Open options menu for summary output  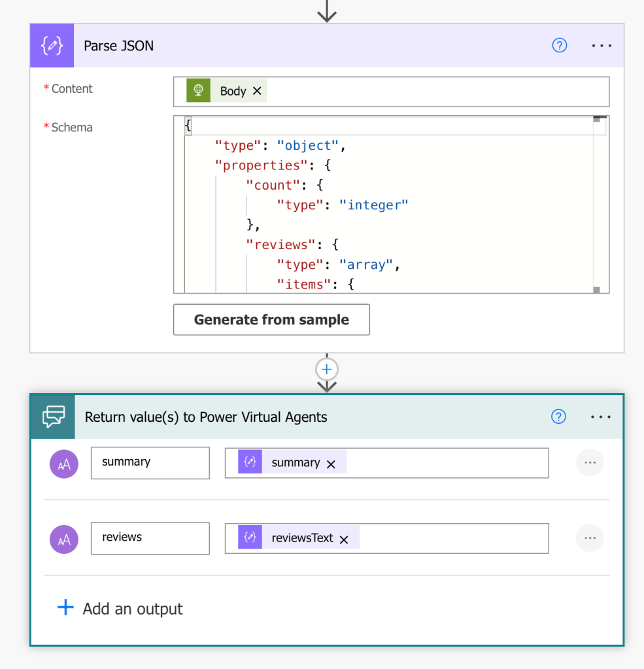590,462
